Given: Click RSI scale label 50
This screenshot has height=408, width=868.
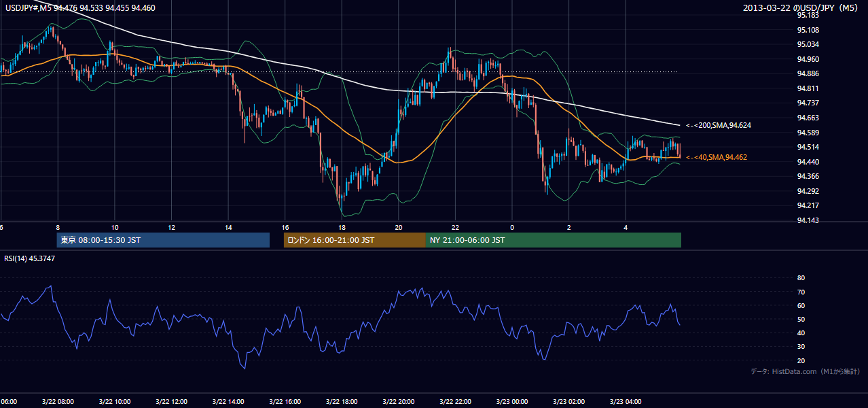Looking at the screenshot, I should (801, 319).
